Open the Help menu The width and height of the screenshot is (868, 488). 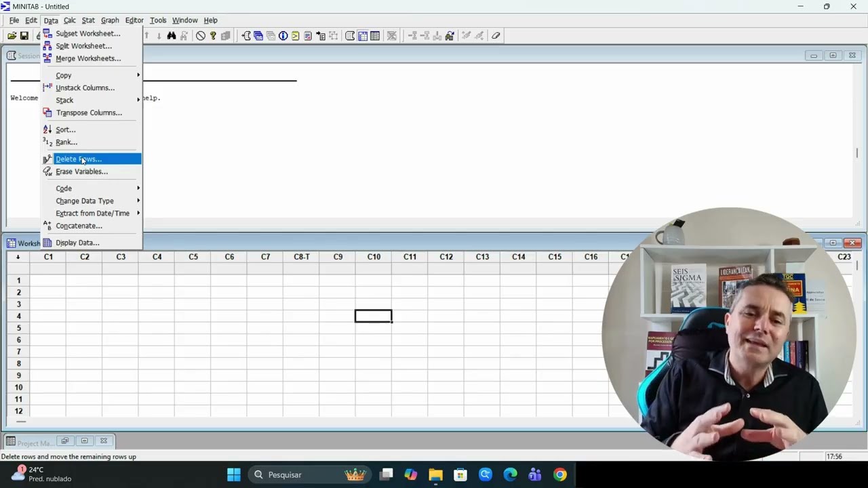coord(211,20)
